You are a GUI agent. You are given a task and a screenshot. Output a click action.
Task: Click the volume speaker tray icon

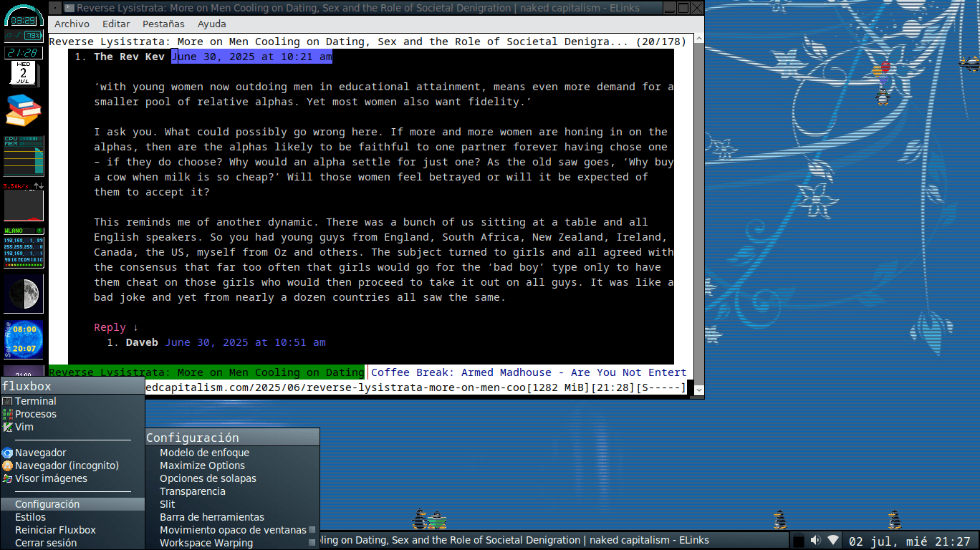pos(815,540)
